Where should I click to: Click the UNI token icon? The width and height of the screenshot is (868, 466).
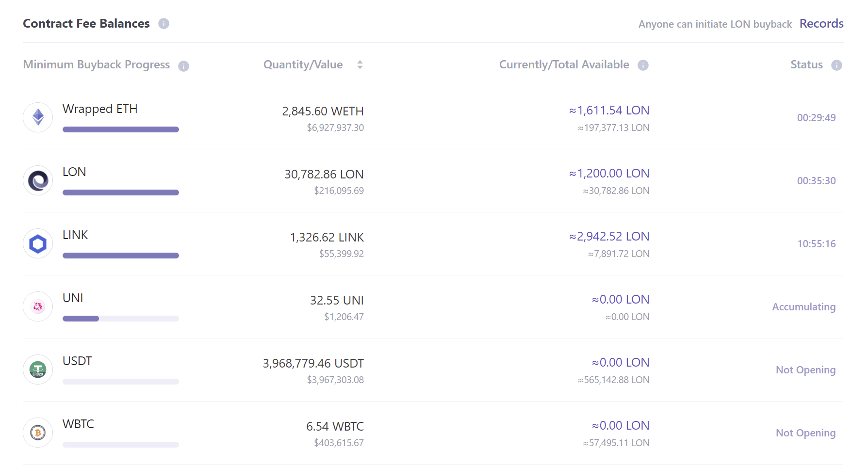[x=38, y=306]
